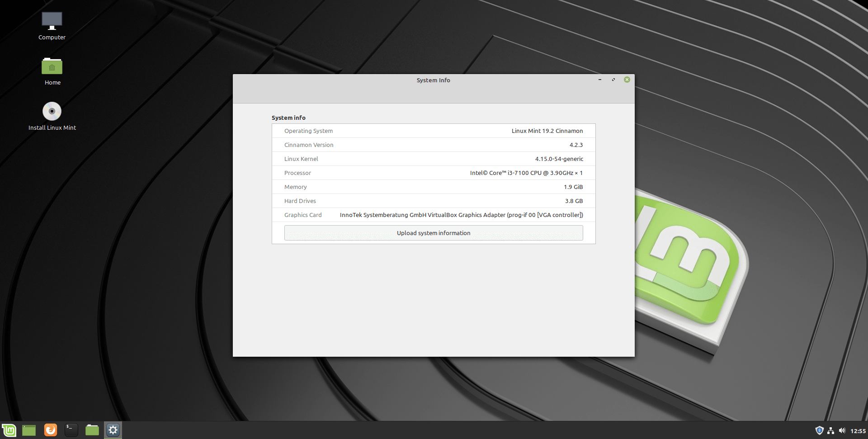Click the Upload system information button
This screenshot has height=439, width=868.
pyautogui.click(x=434, y=233)
